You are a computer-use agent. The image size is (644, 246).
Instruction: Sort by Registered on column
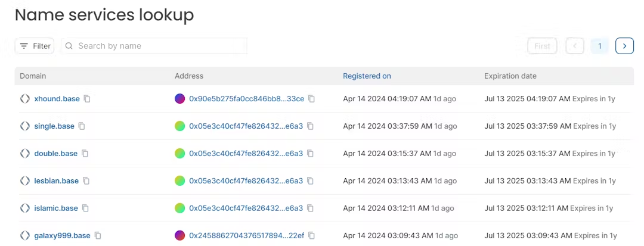click(x=367, y=76)
